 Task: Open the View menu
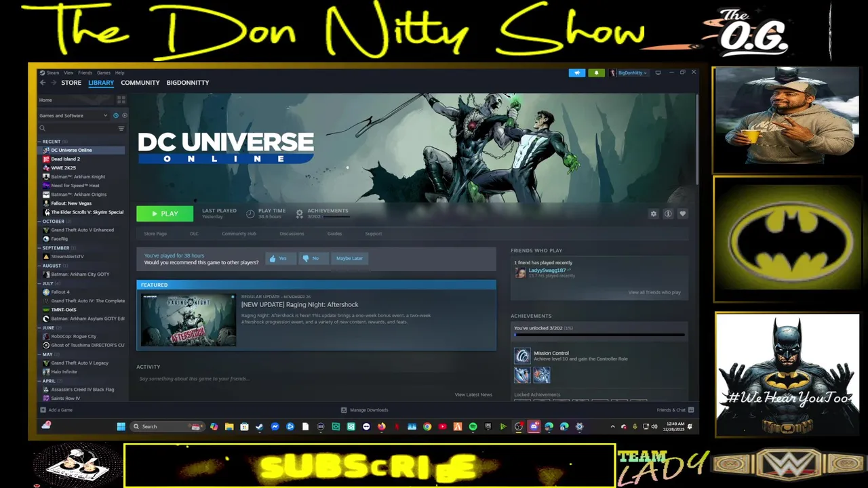(68, 73)
